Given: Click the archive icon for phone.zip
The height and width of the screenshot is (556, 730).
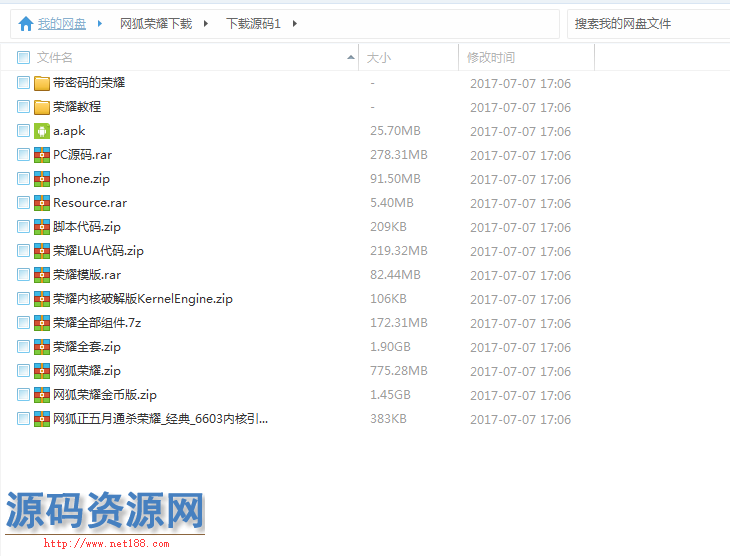Looking at the screenshot, I should pyautogui.click(x=42, y=179).
